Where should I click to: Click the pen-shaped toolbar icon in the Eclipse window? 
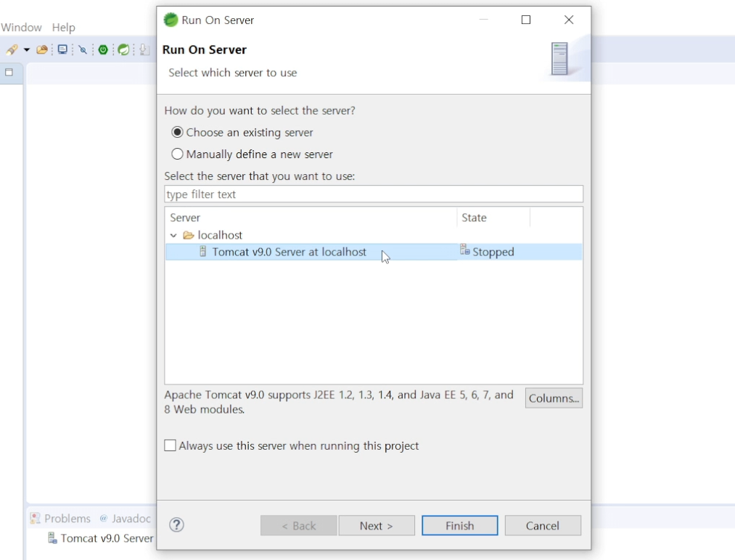(12, 49)
